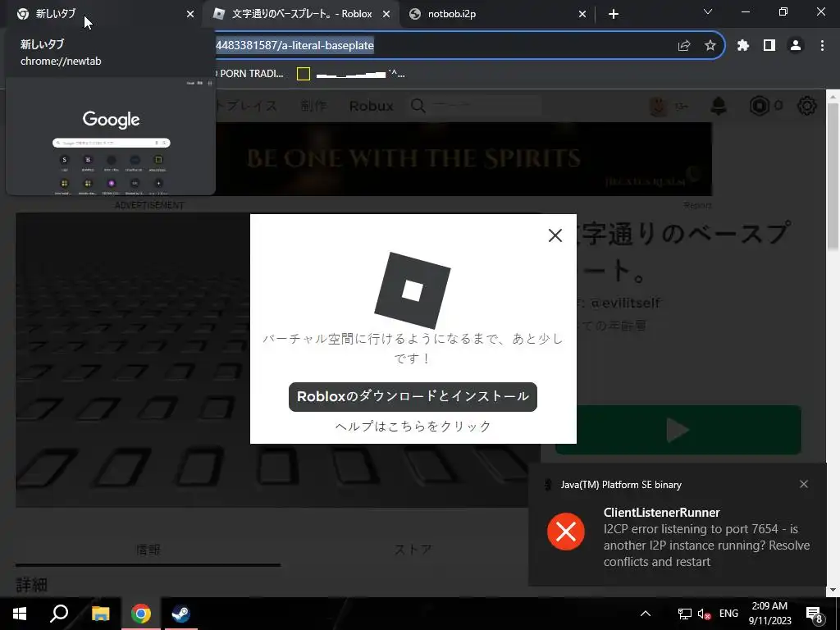840x630 pixels.
Task: Click the Roblox search magnifier
Action: point(418,106)
